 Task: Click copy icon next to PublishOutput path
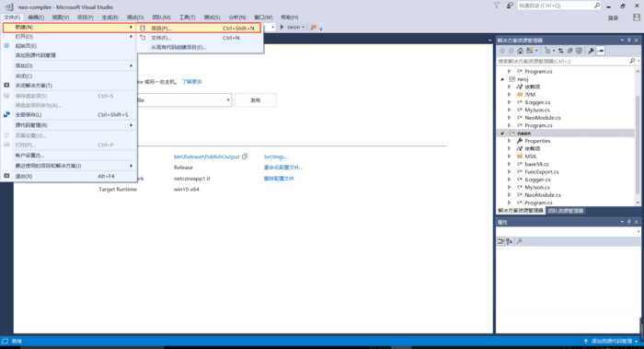click(x=245, y=157)
